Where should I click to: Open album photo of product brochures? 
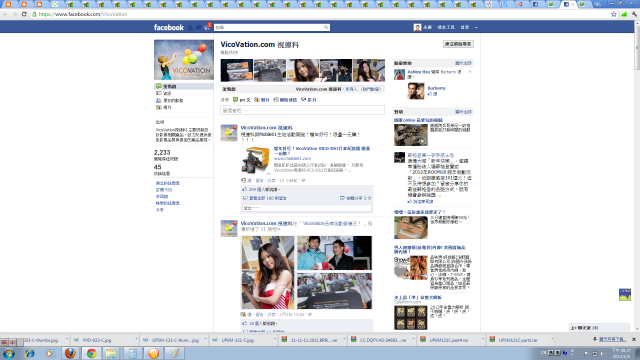point(334,291)
